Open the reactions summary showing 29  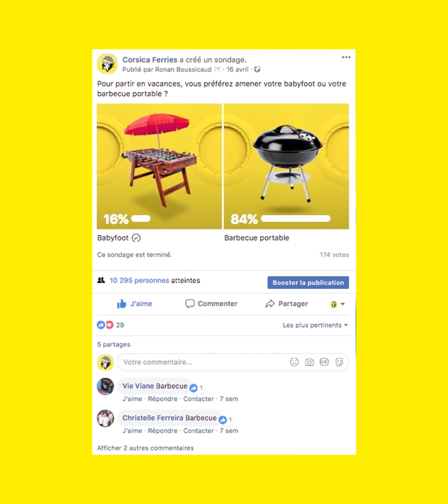point(111,325)
